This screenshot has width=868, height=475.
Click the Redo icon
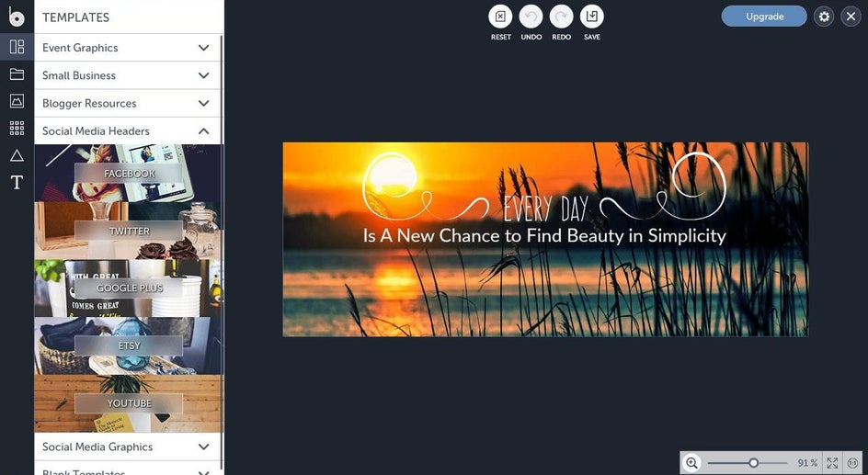coord(561,17)
